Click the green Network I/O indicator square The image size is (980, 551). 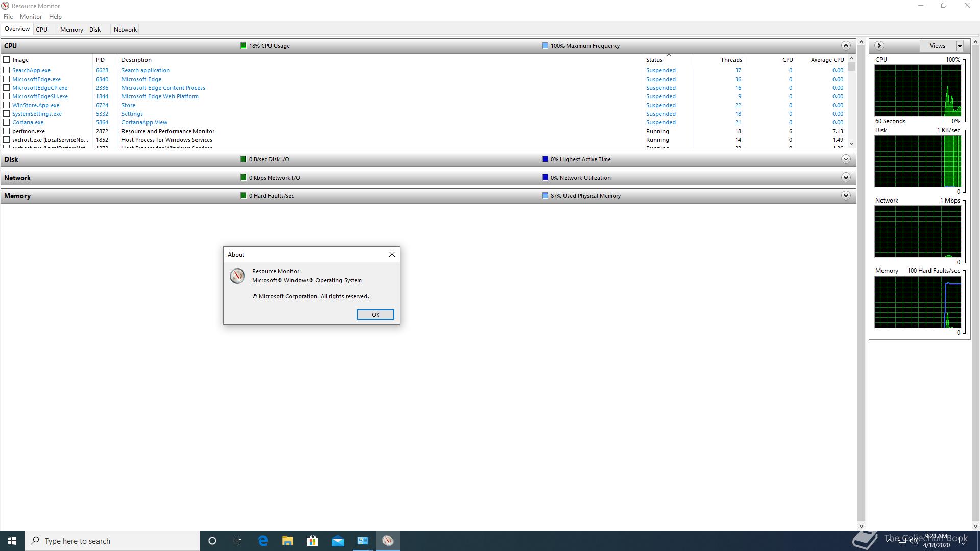pyautogui.click(x=243, y=178)
